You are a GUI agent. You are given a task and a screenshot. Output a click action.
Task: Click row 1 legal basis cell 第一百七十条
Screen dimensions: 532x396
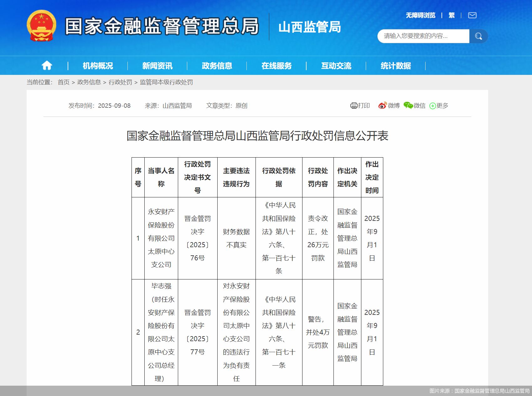coord(279,238)
